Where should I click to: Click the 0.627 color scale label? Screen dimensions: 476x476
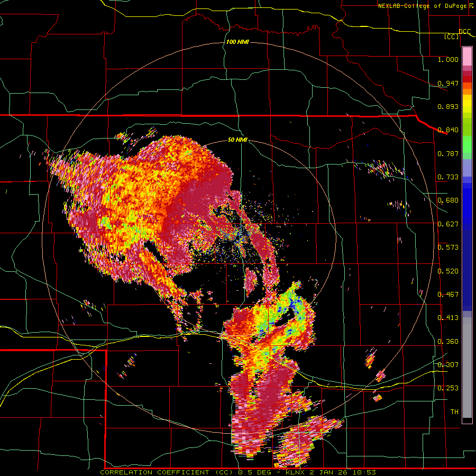[x=448, y=224]
